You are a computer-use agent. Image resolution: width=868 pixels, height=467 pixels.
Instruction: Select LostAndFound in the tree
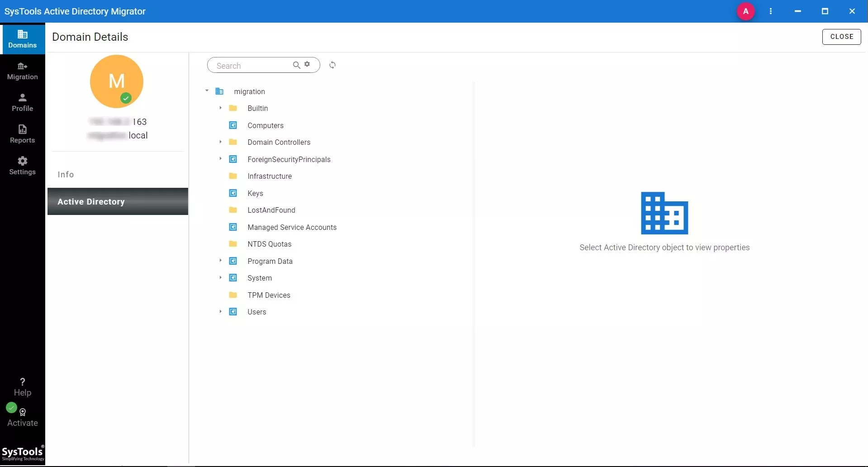[x=271, y=210]
